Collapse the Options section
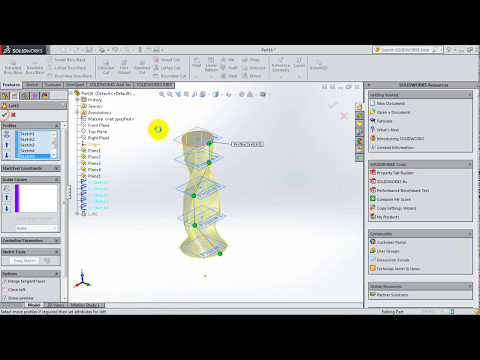The height and width of the screenshot is (360, 480). pos(56,274)
